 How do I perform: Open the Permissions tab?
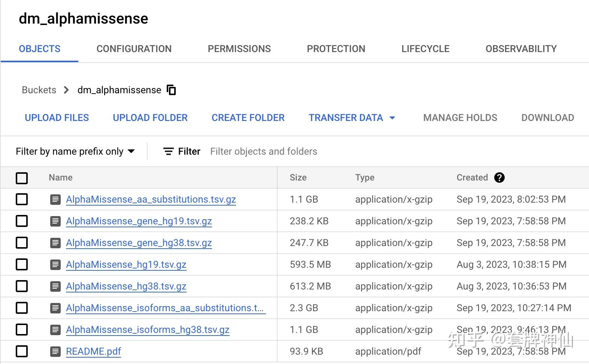click(239, 49)
